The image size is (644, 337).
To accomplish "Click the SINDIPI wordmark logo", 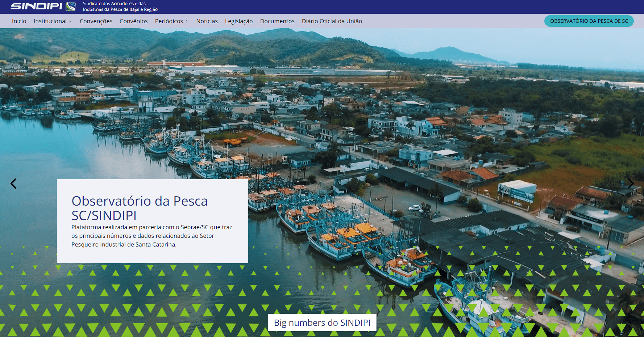I will 36,7.
